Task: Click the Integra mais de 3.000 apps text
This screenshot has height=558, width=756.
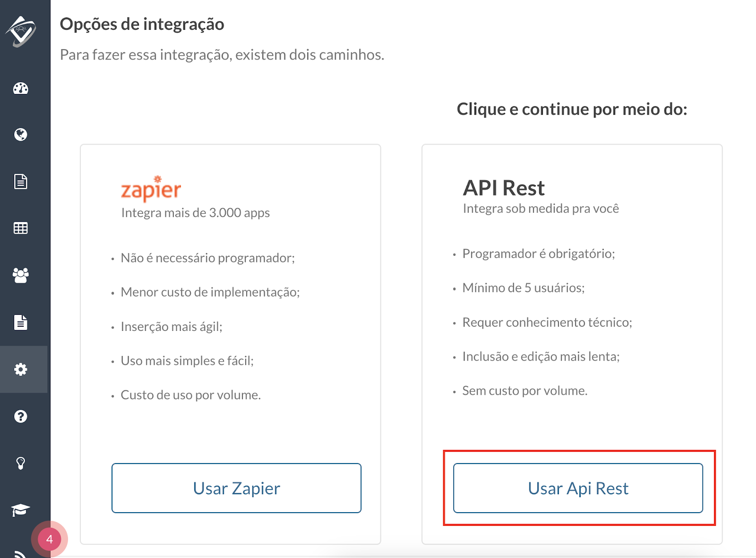Action: (x=196, y=213)
